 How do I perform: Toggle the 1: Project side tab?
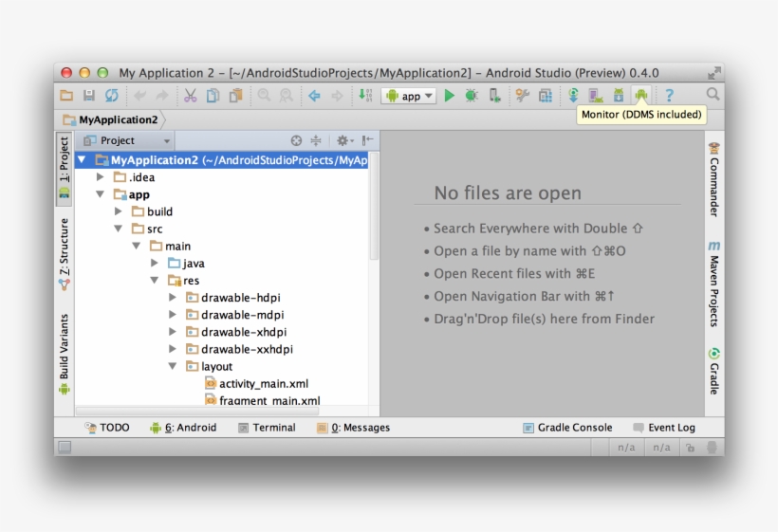tap(64, 169)
